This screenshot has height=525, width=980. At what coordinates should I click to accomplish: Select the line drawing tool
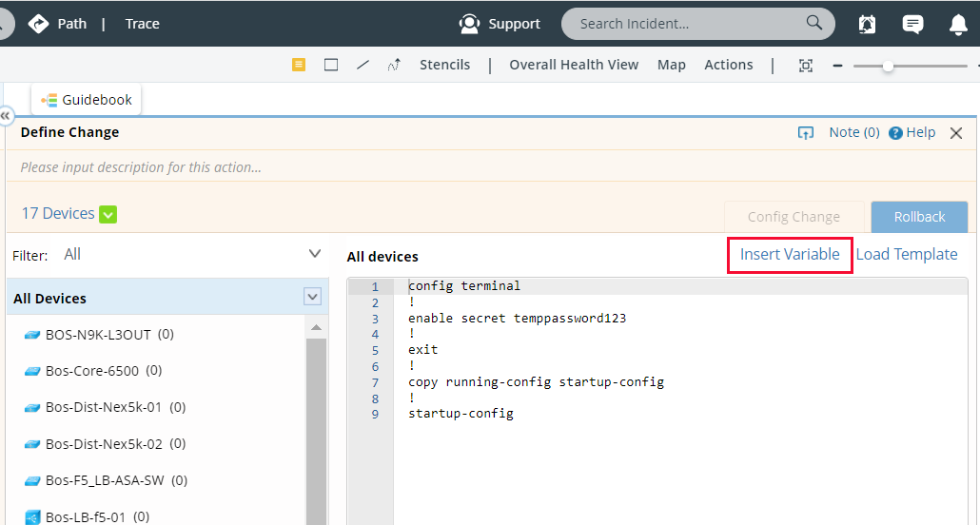pos(363,65)
